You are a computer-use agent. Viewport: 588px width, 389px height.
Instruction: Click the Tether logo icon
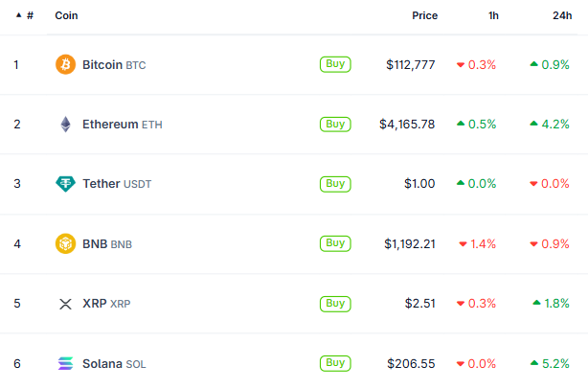pos(65,184)
